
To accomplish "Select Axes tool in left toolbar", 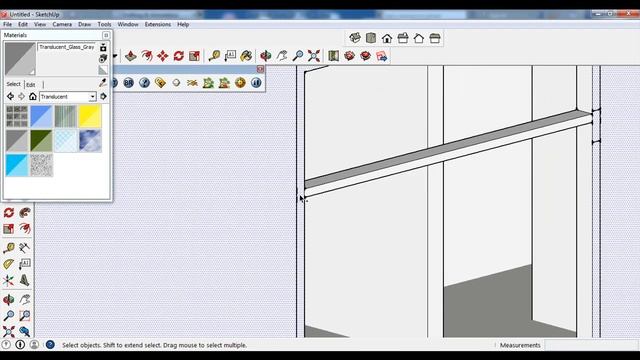I will point(9,280).
